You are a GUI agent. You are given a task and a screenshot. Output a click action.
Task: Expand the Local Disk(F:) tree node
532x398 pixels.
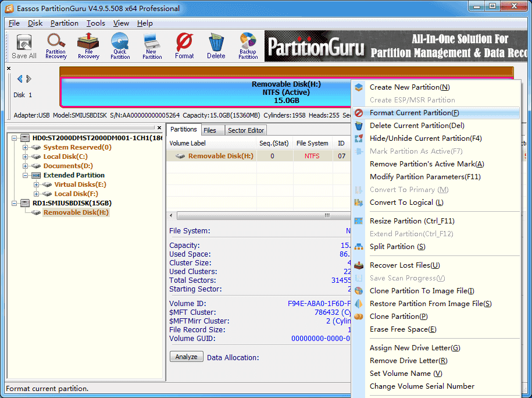(36, 194)
